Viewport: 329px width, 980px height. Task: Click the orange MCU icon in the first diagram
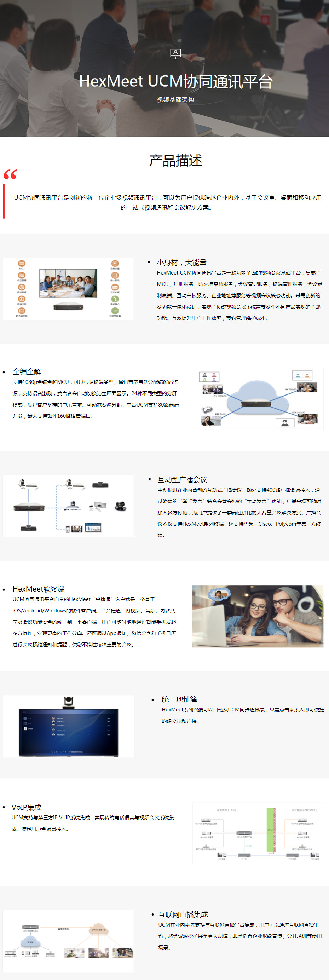coord(22,263)
